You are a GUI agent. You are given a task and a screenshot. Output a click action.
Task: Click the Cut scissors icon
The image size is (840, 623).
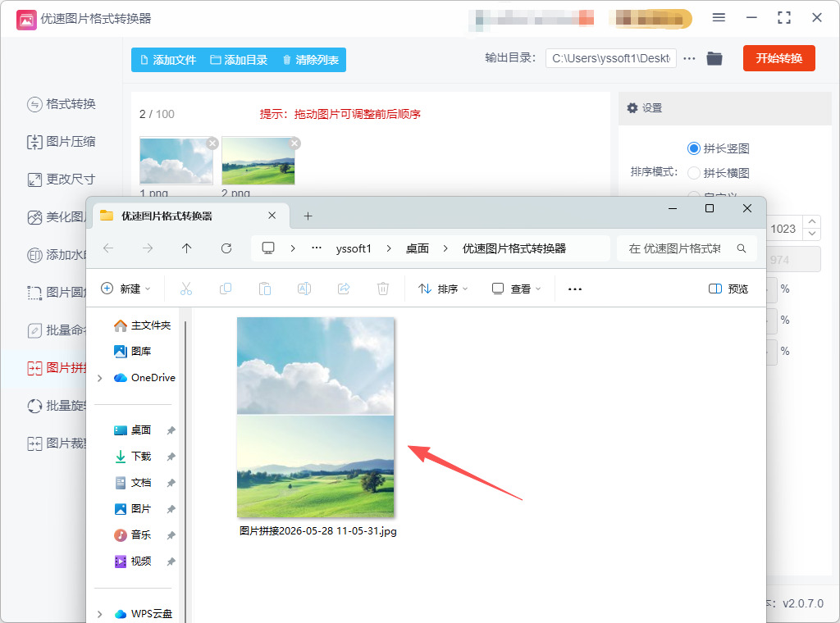click(x=186, y=289)
